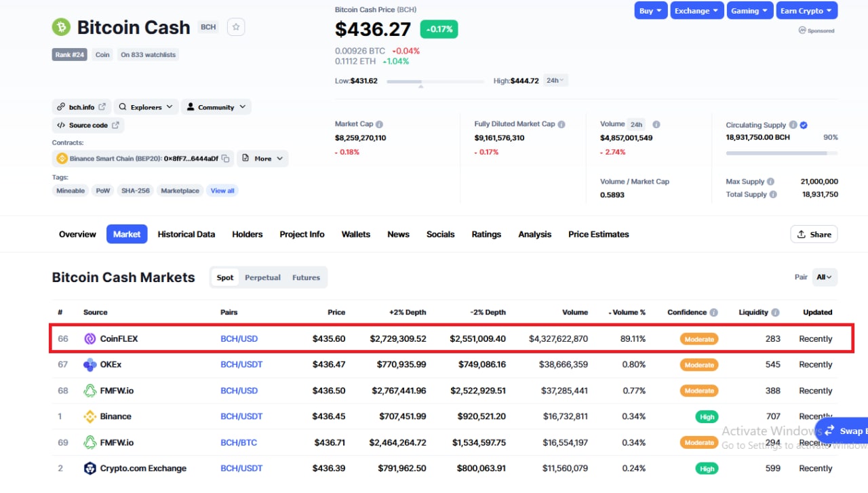The height and width of the screenshot is (493, 868).
Task: Open the Historical Data tab
Action: click(x=186, y=234)
